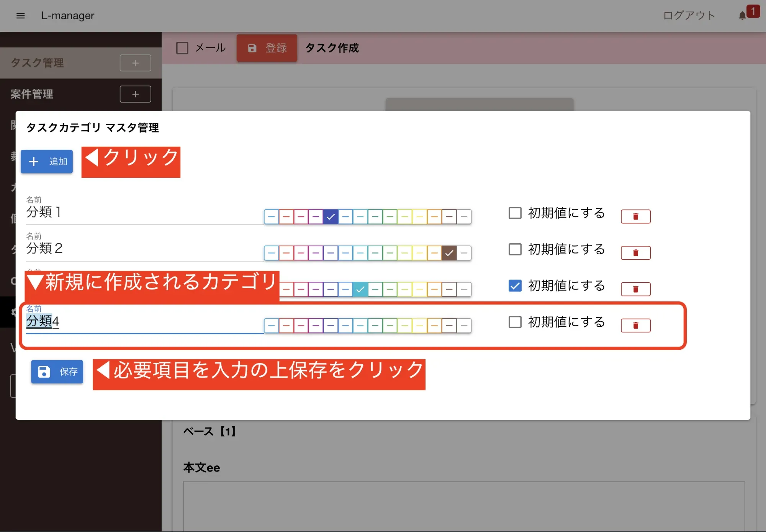Uncheck the checked 初期値にする box
Image resolution: width=766 pixels, height=532 pixels.
515,286
